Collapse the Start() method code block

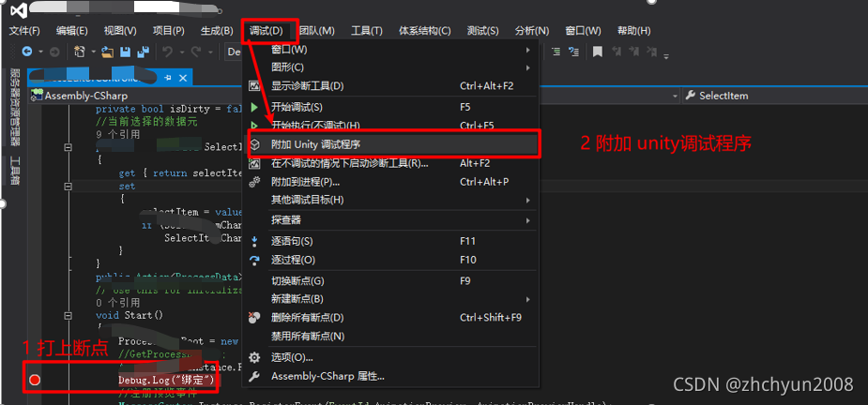click(x=69, y=315)
